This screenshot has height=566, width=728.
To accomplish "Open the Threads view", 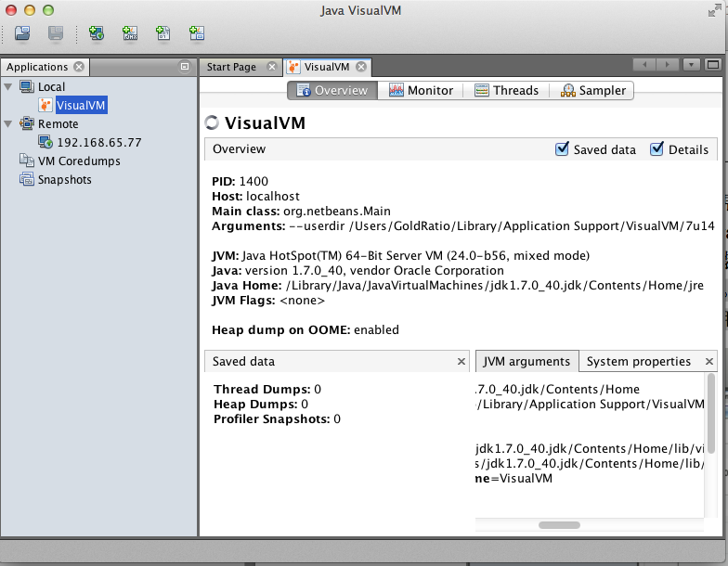I will click(506, 91).
